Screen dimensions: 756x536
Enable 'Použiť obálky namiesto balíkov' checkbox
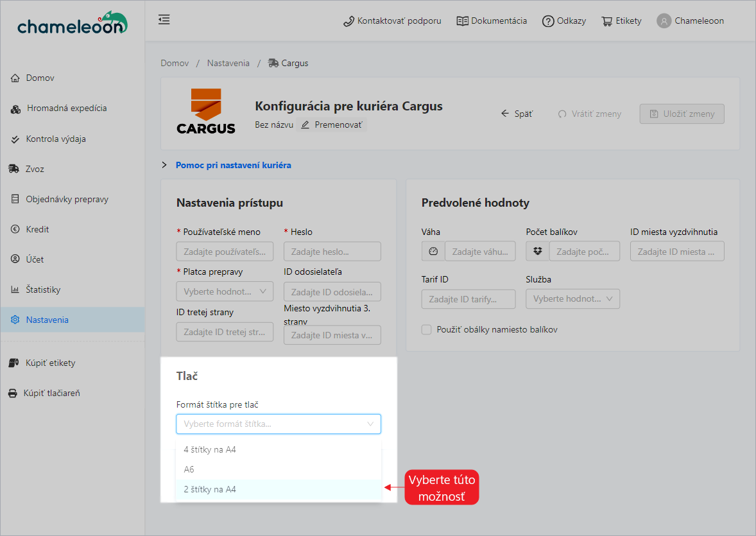click(426, 329)
